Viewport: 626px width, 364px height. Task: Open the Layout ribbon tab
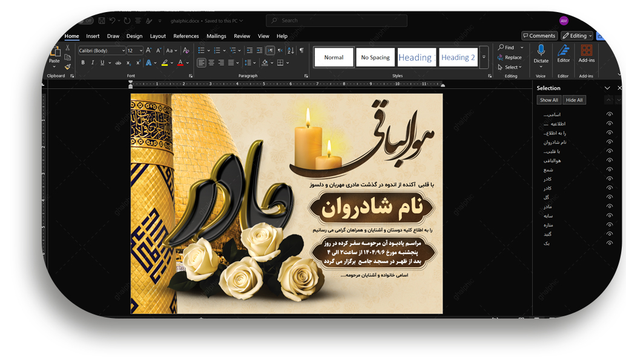tap(157, 36)
